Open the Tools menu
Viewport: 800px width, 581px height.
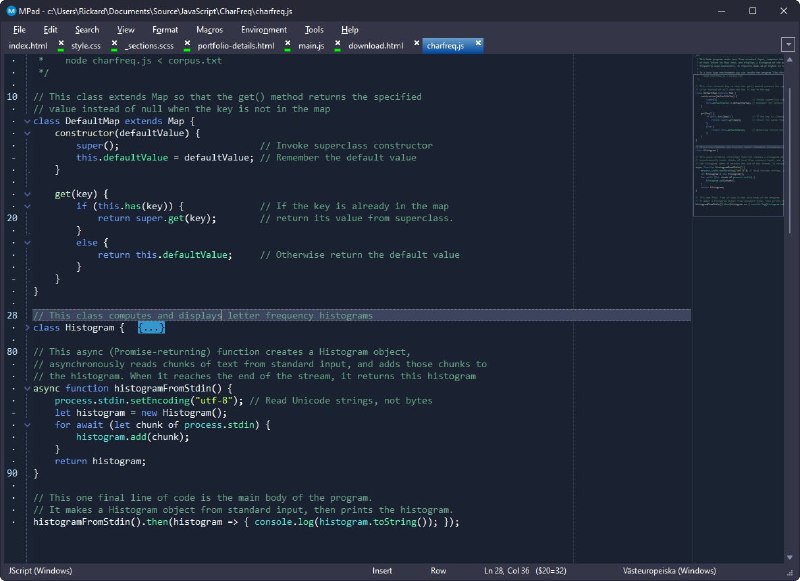pyautogui.click(x=314, y=30)
